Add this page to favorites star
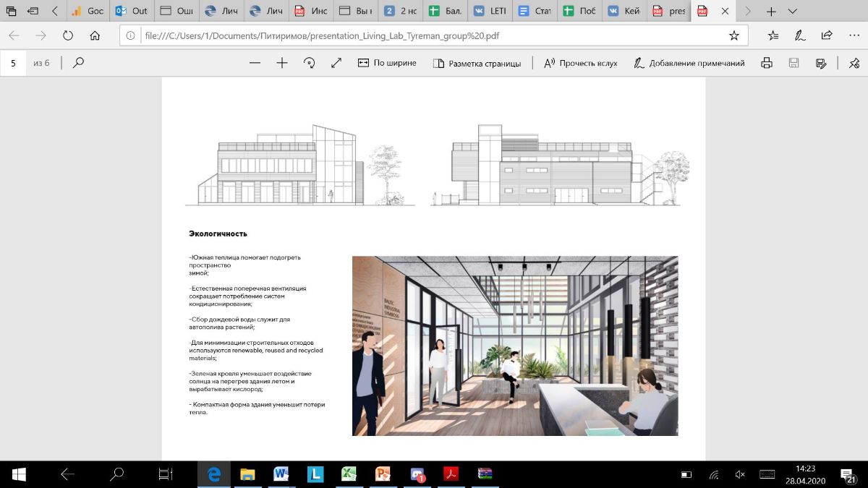 point(733,35)
